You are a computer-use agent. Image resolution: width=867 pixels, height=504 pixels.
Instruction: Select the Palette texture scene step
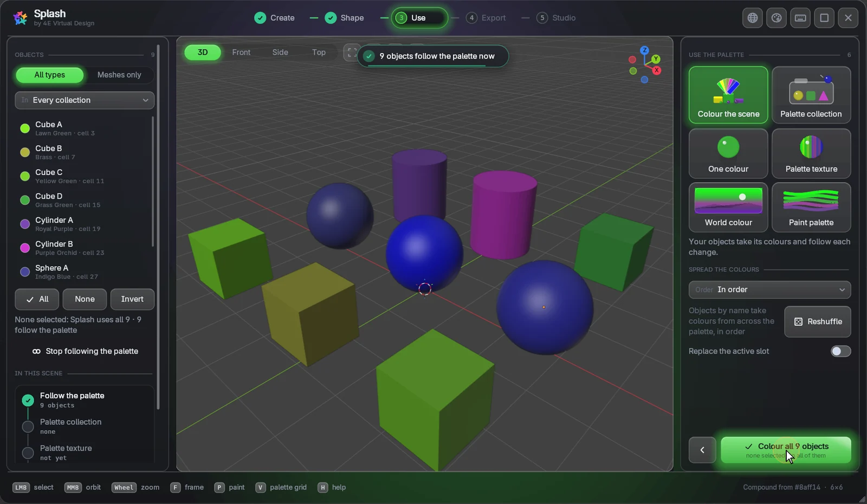(85, 453)
